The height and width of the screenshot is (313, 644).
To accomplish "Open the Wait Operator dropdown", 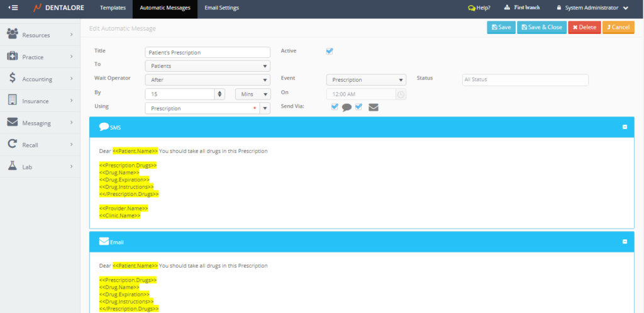I will point(208,80).
